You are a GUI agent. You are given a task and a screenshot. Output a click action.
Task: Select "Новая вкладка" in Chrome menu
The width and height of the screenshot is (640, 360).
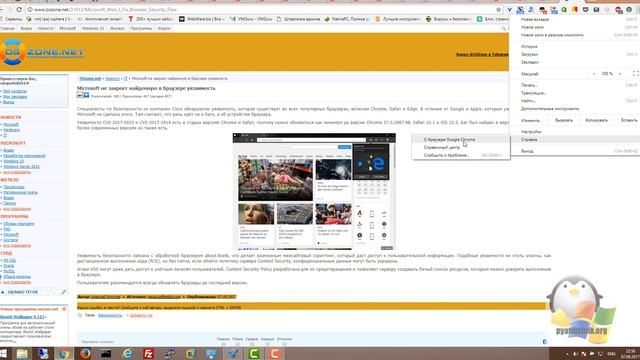[575, 19]
